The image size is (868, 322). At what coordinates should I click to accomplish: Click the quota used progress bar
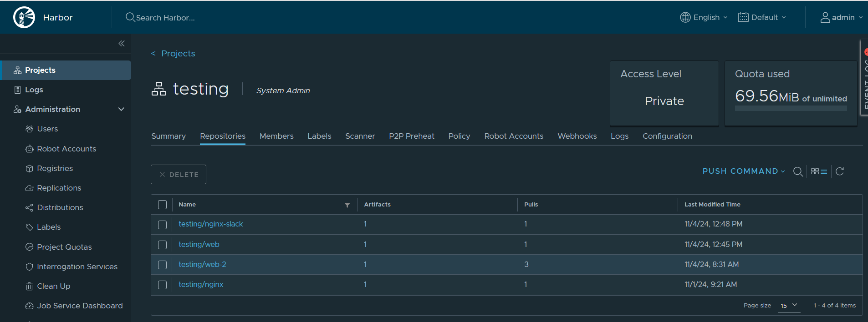[791, 109]
